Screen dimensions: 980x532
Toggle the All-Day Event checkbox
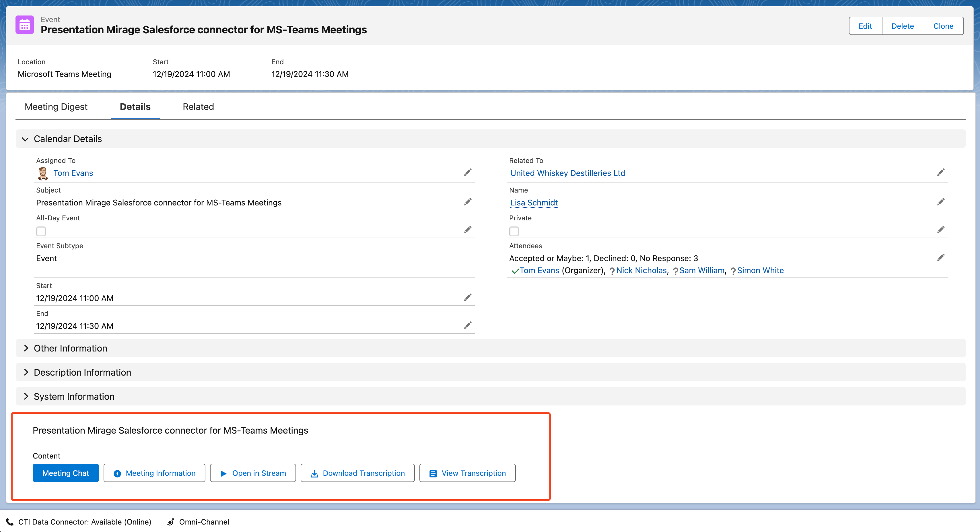click(41, 231)
